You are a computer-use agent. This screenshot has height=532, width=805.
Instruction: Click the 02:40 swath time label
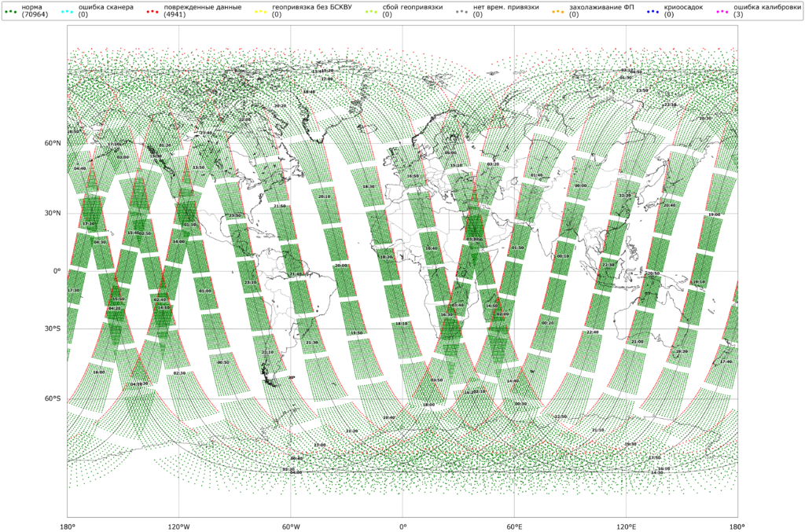click(x=160, y=299)
